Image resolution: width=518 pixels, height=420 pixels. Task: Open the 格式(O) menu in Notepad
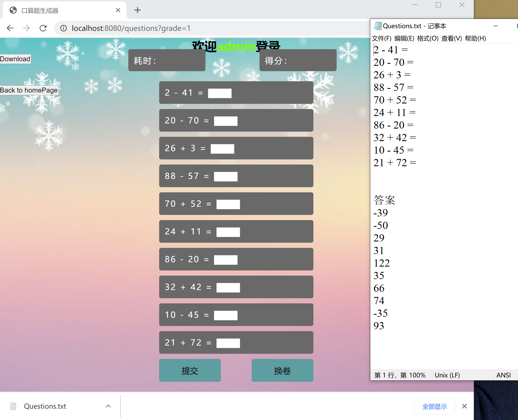(x=428, y=38)
